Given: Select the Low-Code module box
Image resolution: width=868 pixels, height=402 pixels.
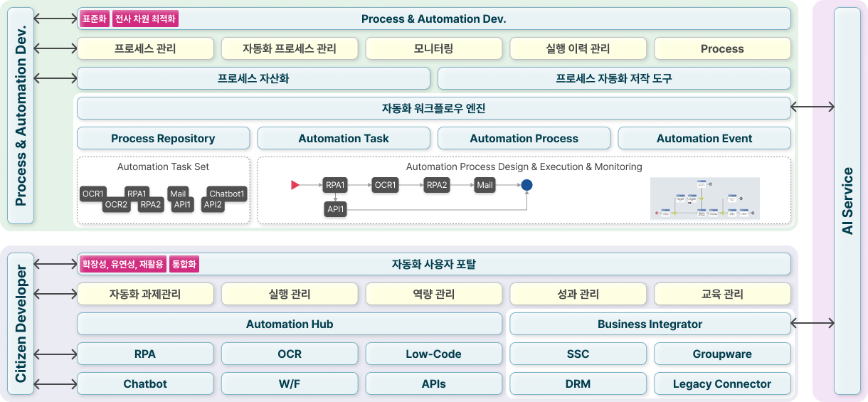Looking at the screenshot, I should point(433,354).
